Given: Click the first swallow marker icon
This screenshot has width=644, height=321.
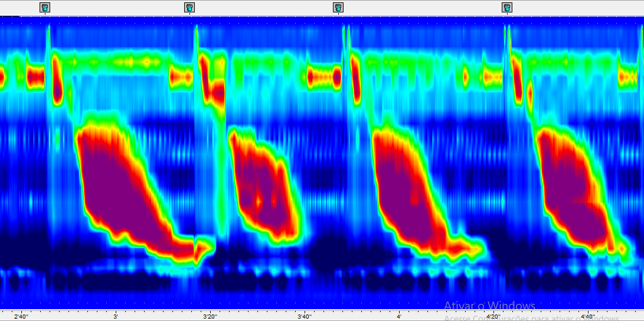Looking at the screenshot, I should click(45, 7).
